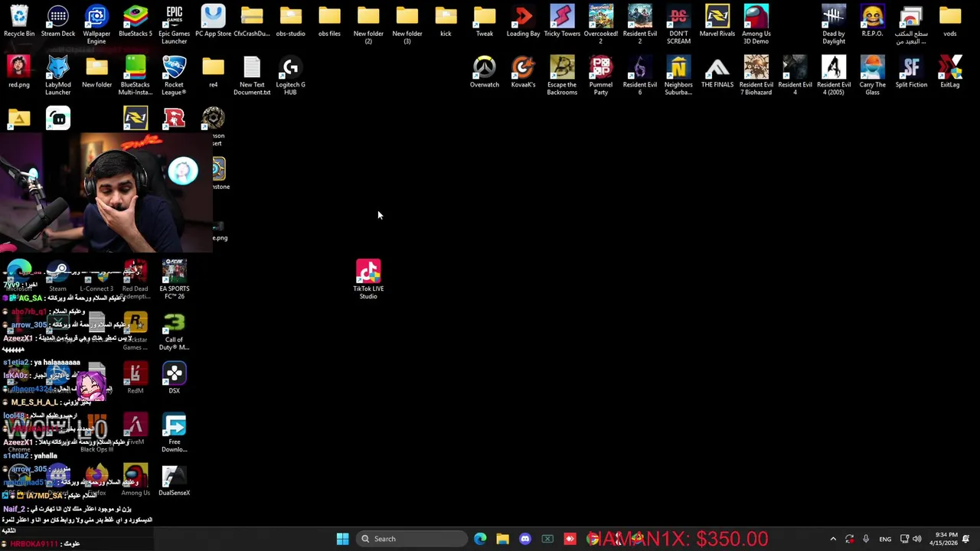Image resolution: width=980 pixels, height=551 pixels.
Task: Select the Resident Evil 6 icon
Action: pos(640,75)
